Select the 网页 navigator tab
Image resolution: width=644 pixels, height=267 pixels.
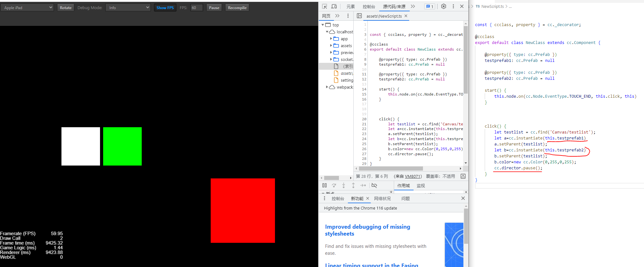(x=326, y=16)
